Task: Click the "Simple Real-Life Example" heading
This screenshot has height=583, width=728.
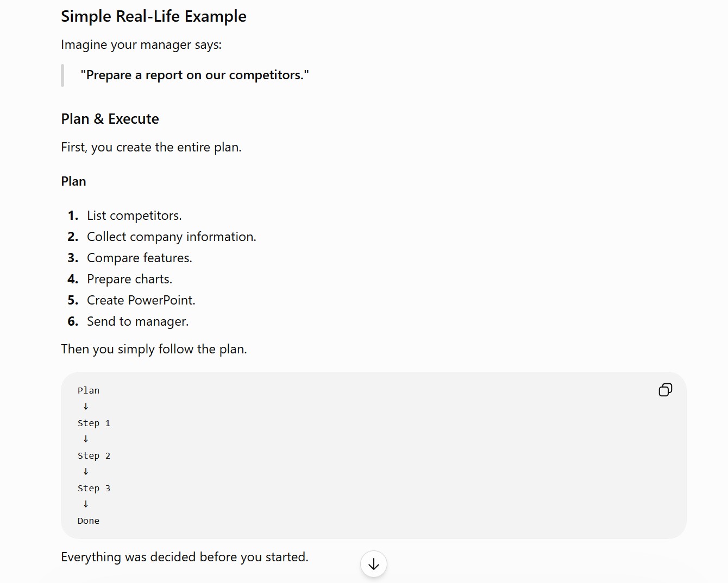Action: pyautogui.click(x=154, y=17)
